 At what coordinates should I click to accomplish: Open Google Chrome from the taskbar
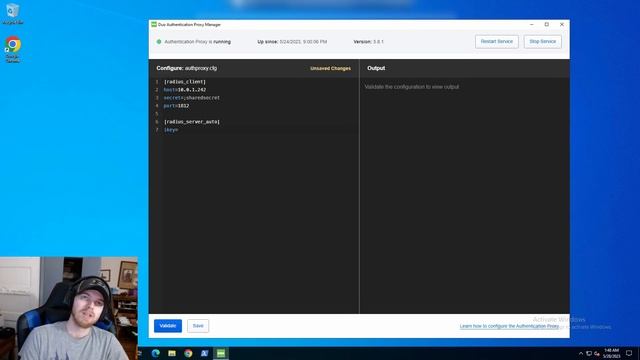point(188,353)
